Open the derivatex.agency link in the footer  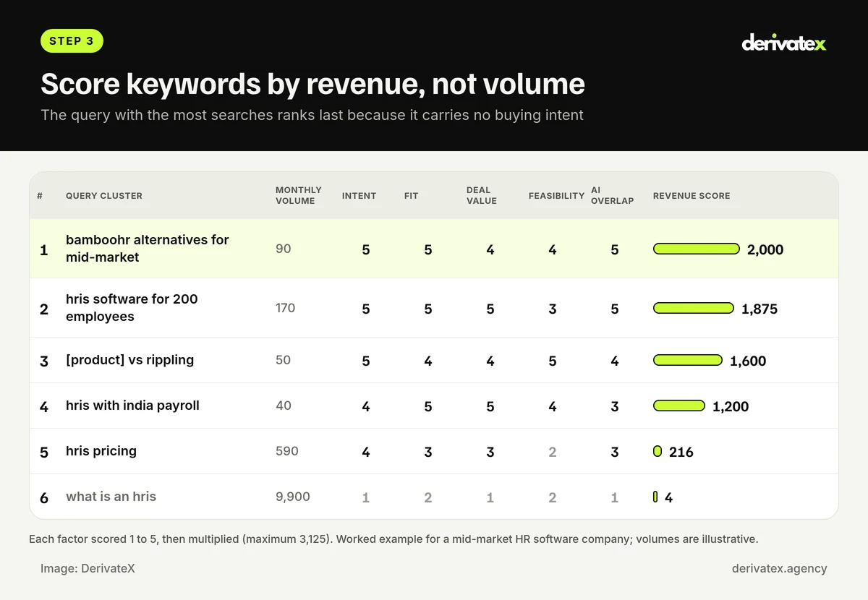[x=779, y=568]
